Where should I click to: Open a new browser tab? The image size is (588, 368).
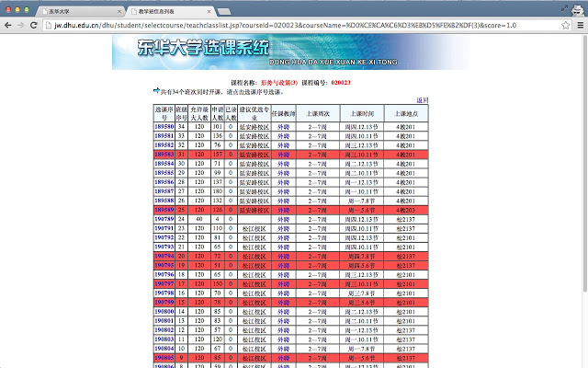[x=224, y=12]
